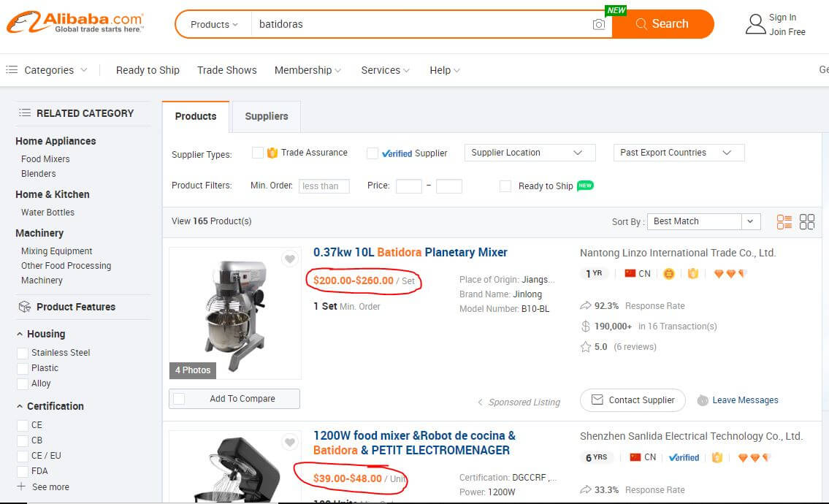This screenshot has width=829, height=504.
Task: Open the Supplier Location dropdown
Action: tap(530, 153)
